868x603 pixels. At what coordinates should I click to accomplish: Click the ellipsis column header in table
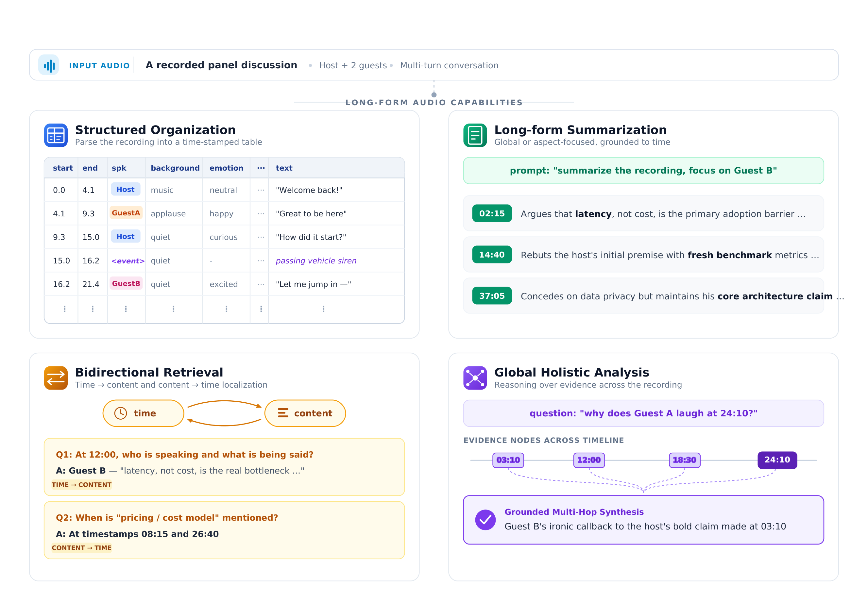261,168
